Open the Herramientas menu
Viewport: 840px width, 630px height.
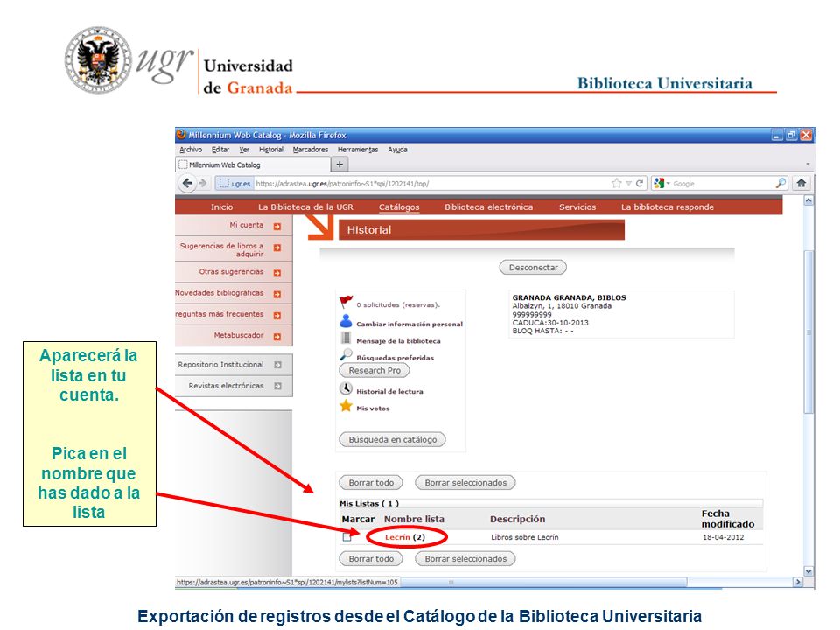(358, 150)
